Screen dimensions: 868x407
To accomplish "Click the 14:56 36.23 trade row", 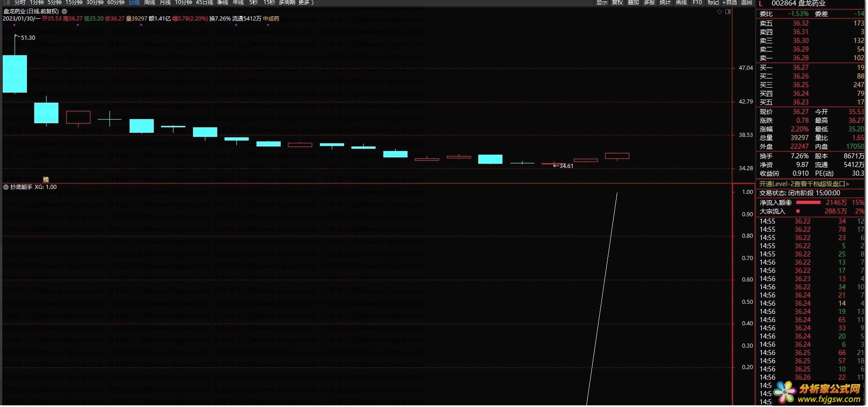I will (812, 279).
